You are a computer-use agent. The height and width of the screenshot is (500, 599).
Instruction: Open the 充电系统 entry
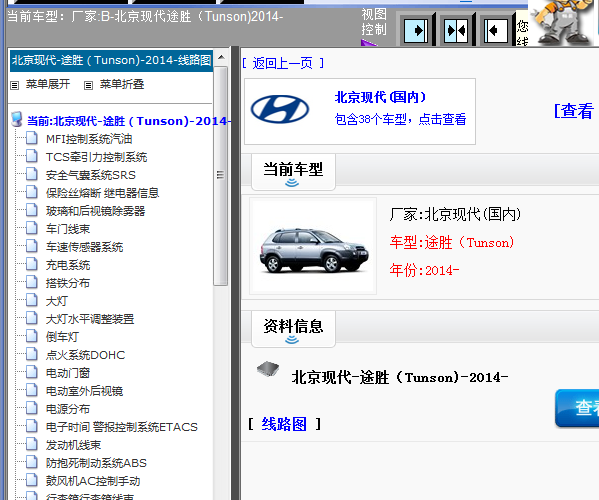[x=68, y=265]
